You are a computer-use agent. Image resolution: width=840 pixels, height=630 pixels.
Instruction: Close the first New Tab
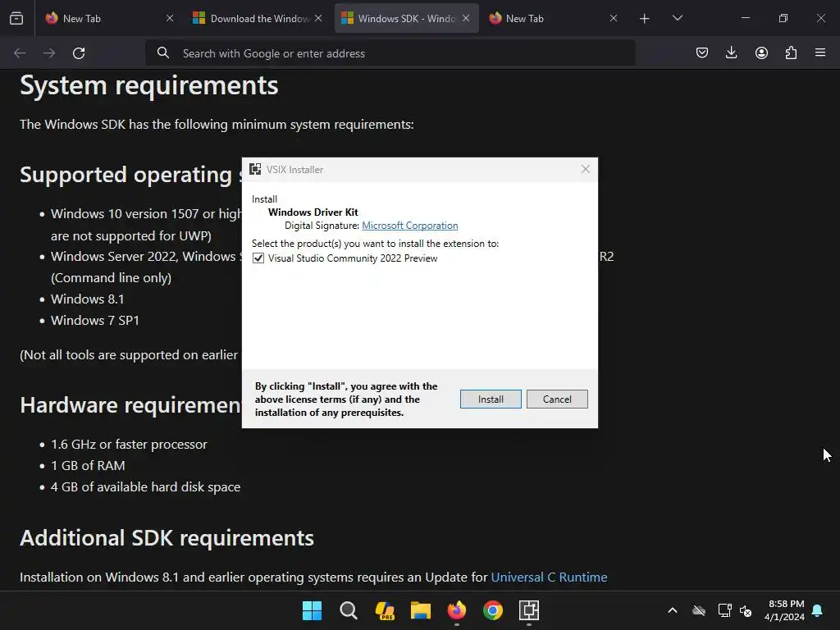click(x=170, y=18)
